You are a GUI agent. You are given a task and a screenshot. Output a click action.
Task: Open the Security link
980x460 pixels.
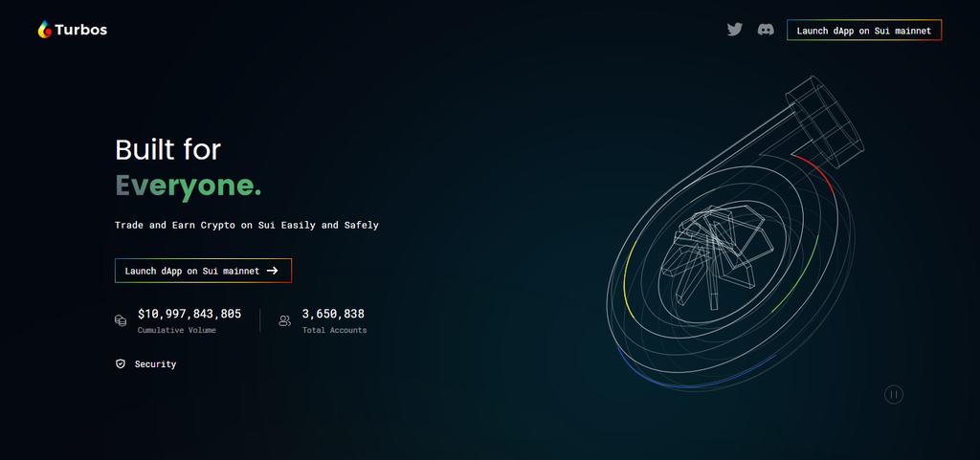point(155,363)
